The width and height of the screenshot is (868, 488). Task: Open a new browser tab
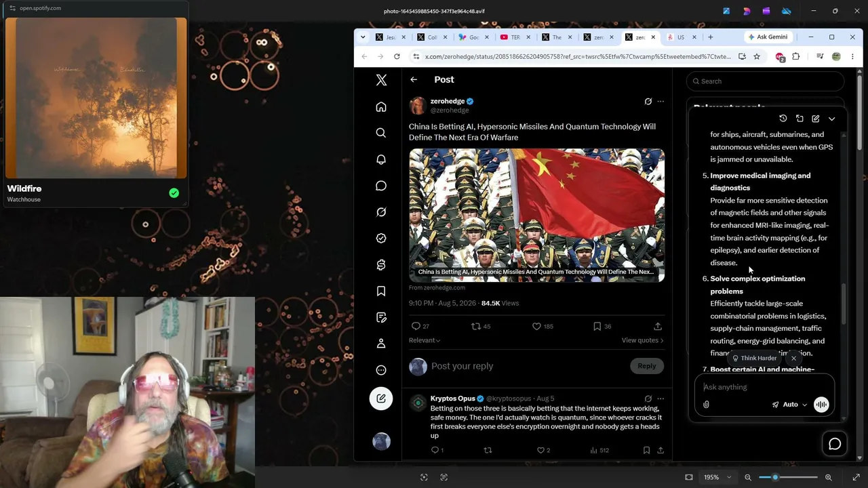point(711,37)
